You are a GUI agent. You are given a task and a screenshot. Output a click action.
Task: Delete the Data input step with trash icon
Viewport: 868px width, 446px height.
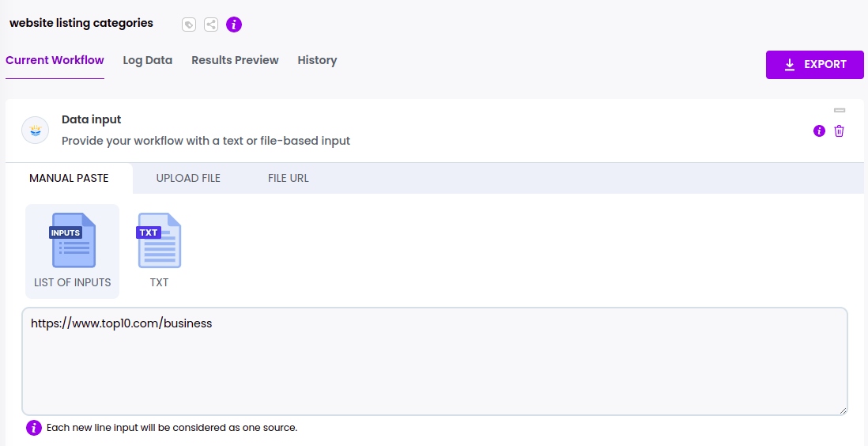[x=840, y=131]
